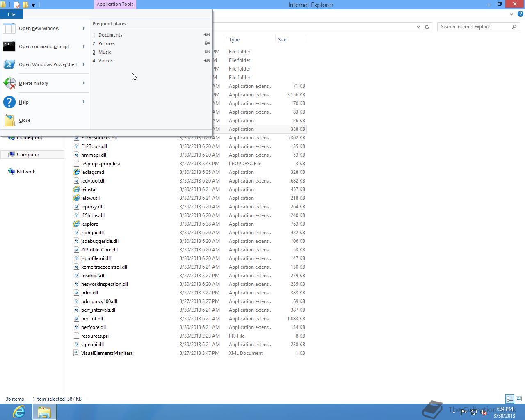Switch to Details view in the status bar
Image resolution: width=525 pixels, height=420 pixels.
510,399
